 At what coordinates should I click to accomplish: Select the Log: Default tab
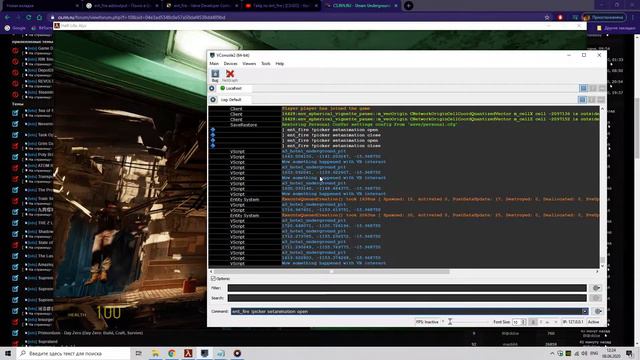pyautogui.click(x=231, y=100)
